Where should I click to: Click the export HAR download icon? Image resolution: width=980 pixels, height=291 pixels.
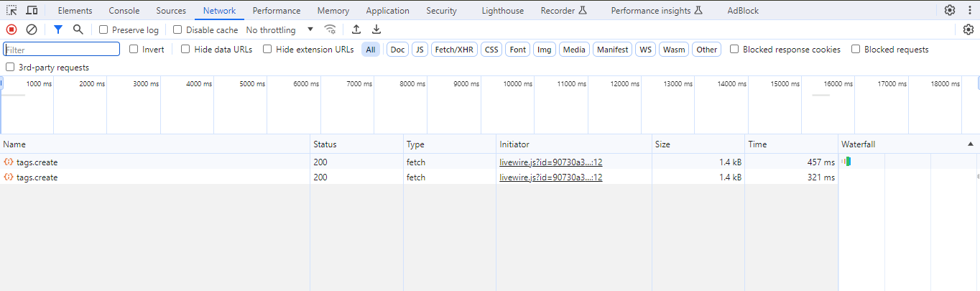(376, 29)
